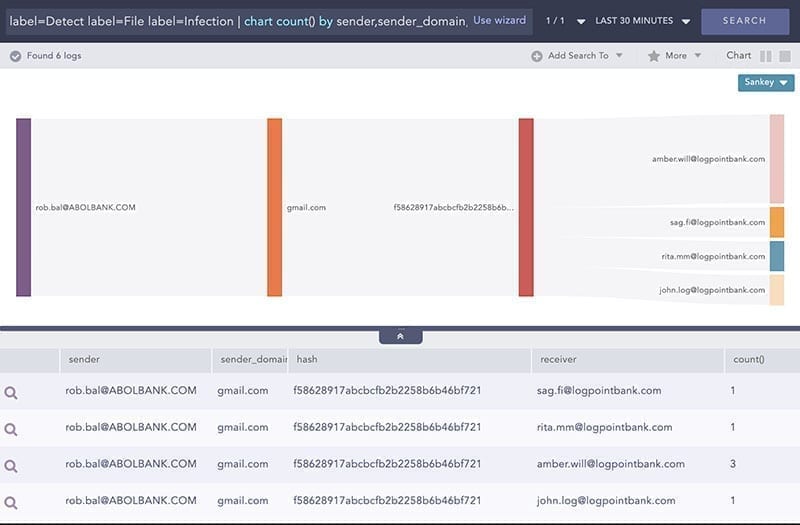
Task: Open the Sankey chart type dropdown
Action: (766, 83)
